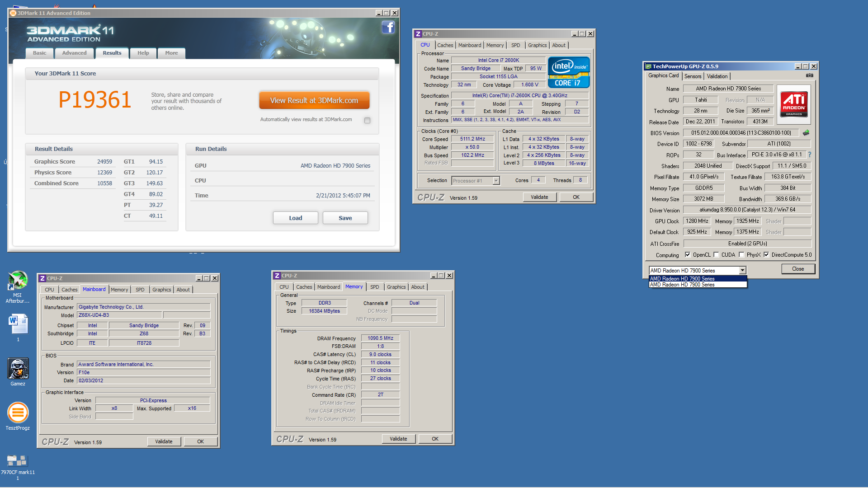Open the GPU selection dropdown arrow
868x488 pixels.
coord(742,270)
